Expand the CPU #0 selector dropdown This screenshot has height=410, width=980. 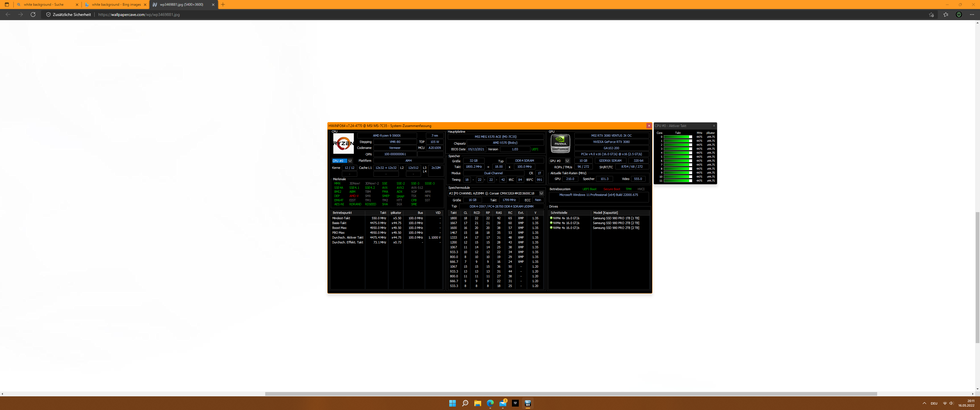point(350,161)
